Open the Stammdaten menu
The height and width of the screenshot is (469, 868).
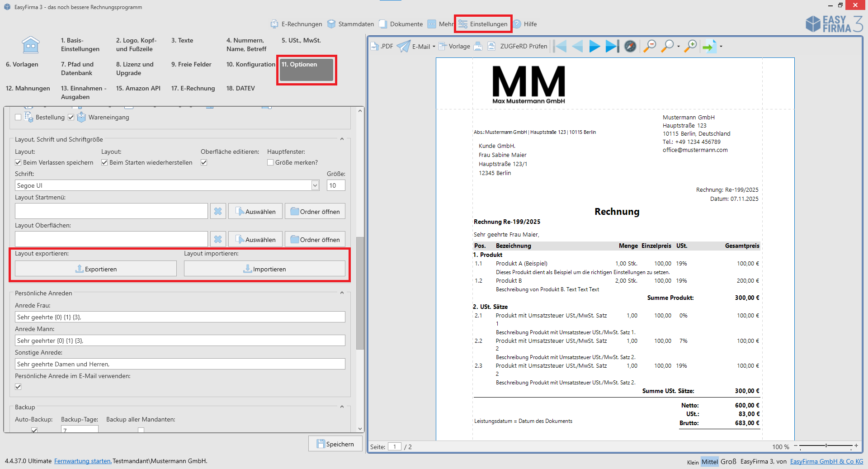tap(351, 24)
